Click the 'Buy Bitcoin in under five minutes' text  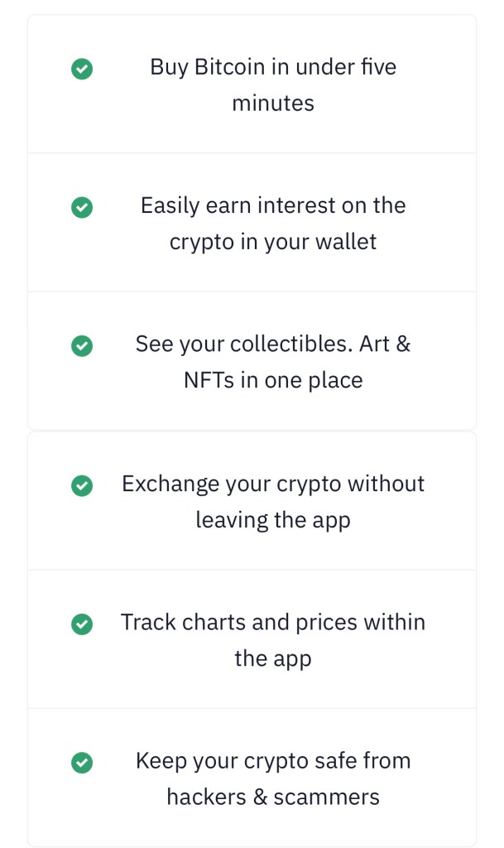(273, 84)
